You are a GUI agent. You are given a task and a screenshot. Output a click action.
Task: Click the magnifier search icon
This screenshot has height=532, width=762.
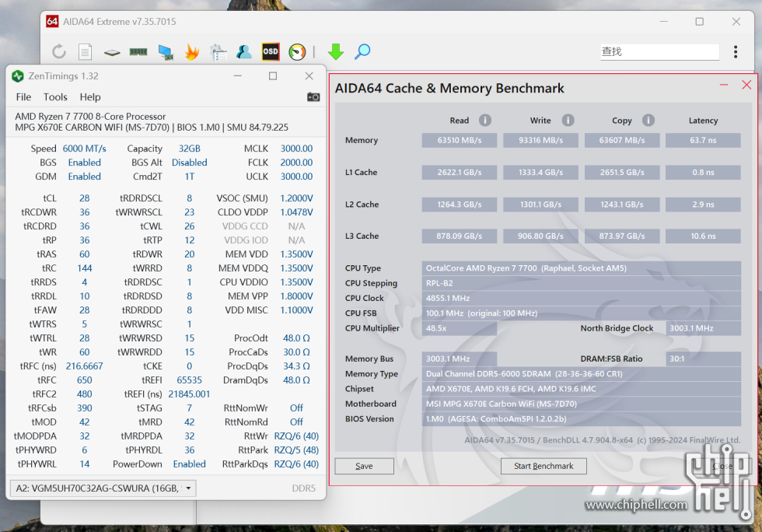[x=362, y=51]
